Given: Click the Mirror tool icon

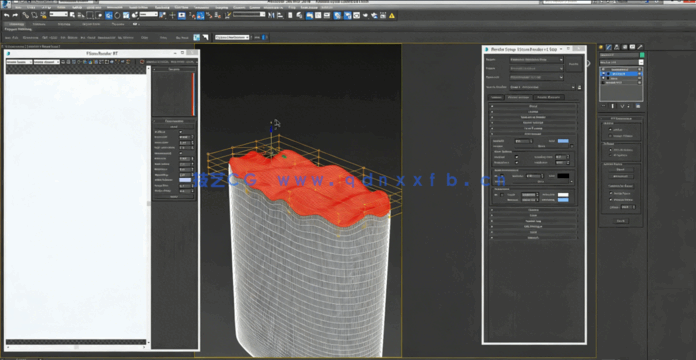Looking at the screenshot, I should (271, 15).
